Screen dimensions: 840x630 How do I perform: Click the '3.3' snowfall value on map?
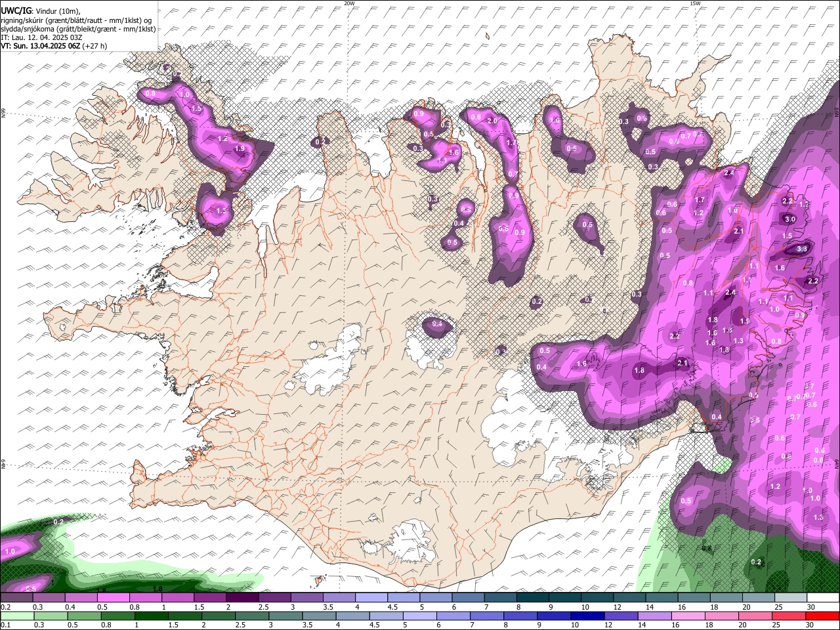tap(801, 249)
